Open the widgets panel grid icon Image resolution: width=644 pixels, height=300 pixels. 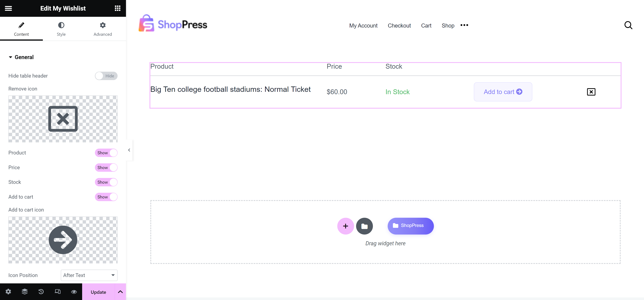tap(117, 8)
